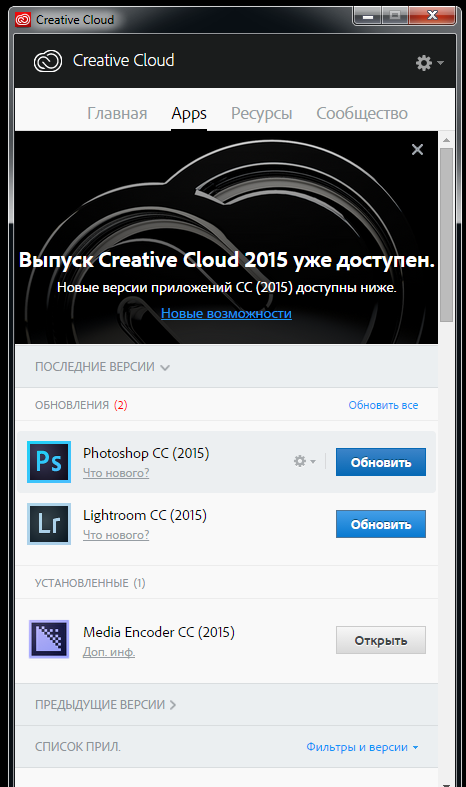Viewport: 466px width, 787px height.
Task: Click the Creative Cloud title bar app icon
Action: tap(23, 20)
